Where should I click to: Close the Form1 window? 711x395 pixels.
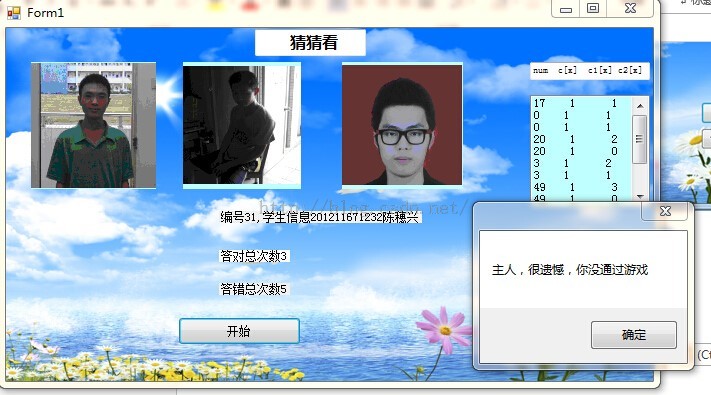coord(630,9)
